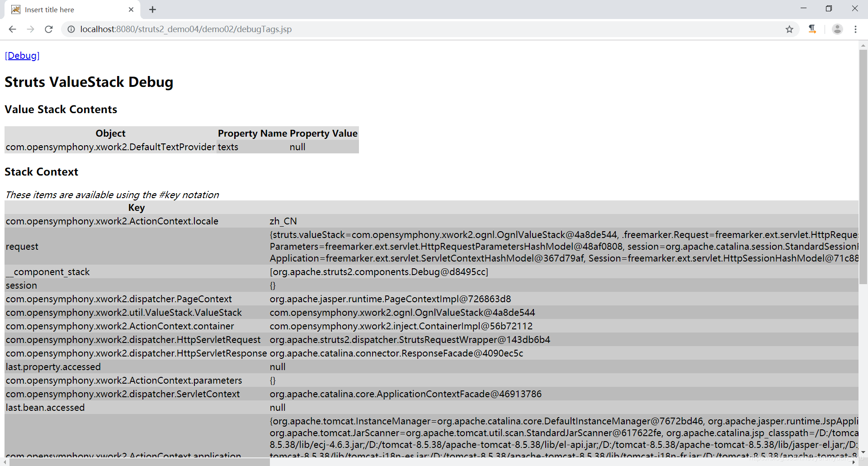Click the horizontal scrollbar thumb

pos(140,462)
